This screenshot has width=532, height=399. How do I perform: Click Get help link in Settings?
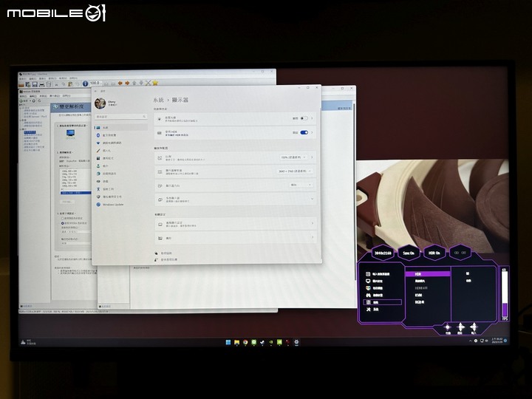click(163, 253)
